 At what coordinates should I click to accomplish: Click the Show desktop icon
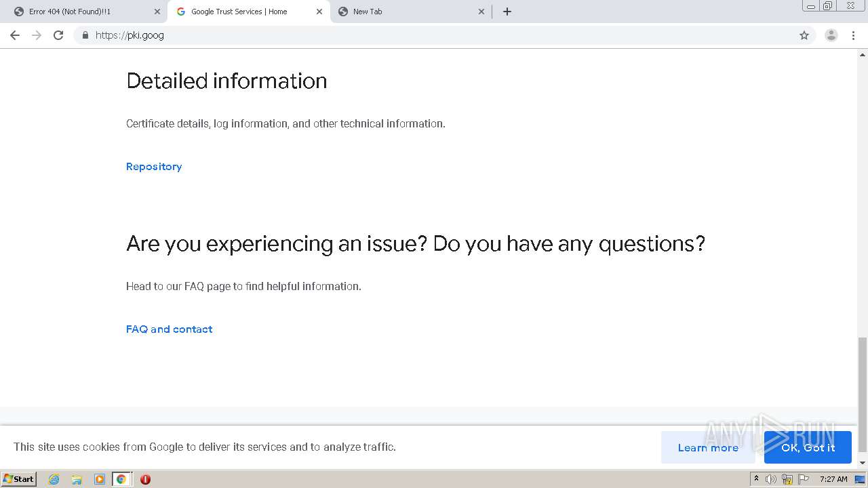[x=861, y=479]
